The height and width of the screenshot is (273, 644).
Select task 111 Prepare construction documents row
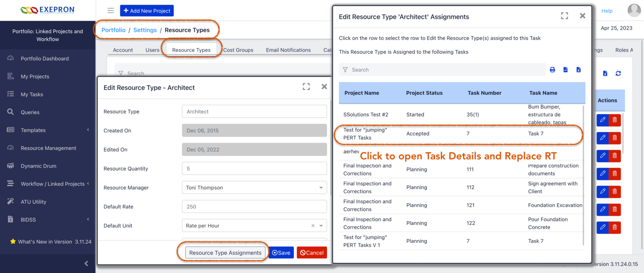point(461,169)
